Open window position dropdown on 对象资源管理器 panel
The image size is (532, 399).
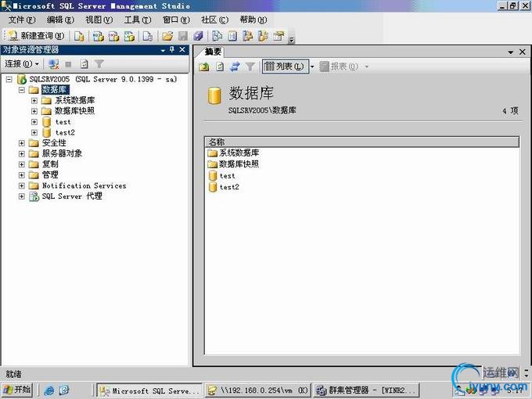pyautogui.click(x=163, y=50)
